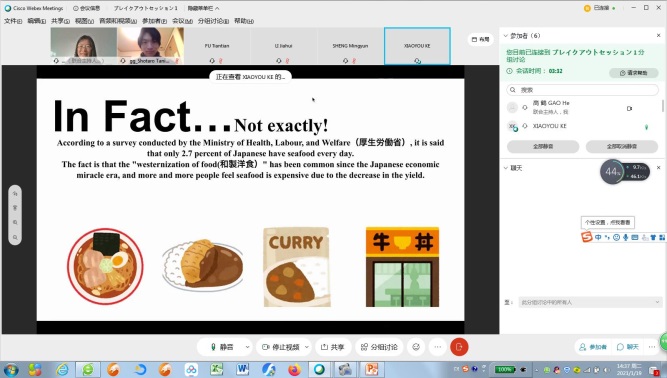Click the 布局 layout button
The width and height of the screenshot is (667, 378).
click(481, 40)
